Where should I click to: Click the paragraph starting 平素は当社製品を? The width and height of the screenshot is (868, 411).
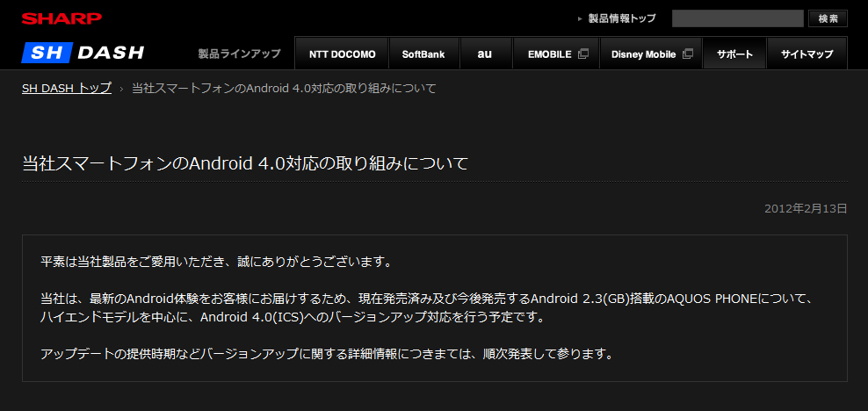click(216, 262)
